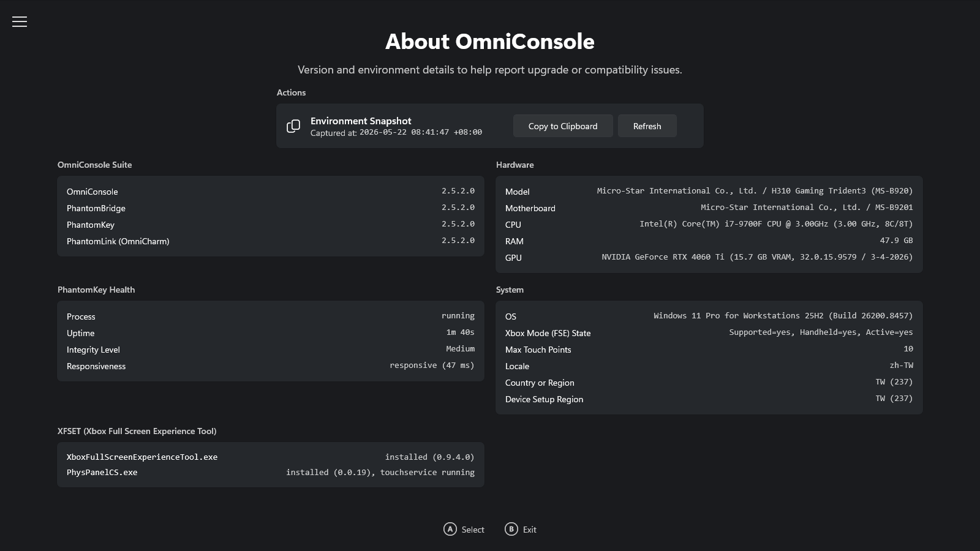Click the A Select gamepad hint icon
This screenshot has width=980, height=551.
coord(450,529)
